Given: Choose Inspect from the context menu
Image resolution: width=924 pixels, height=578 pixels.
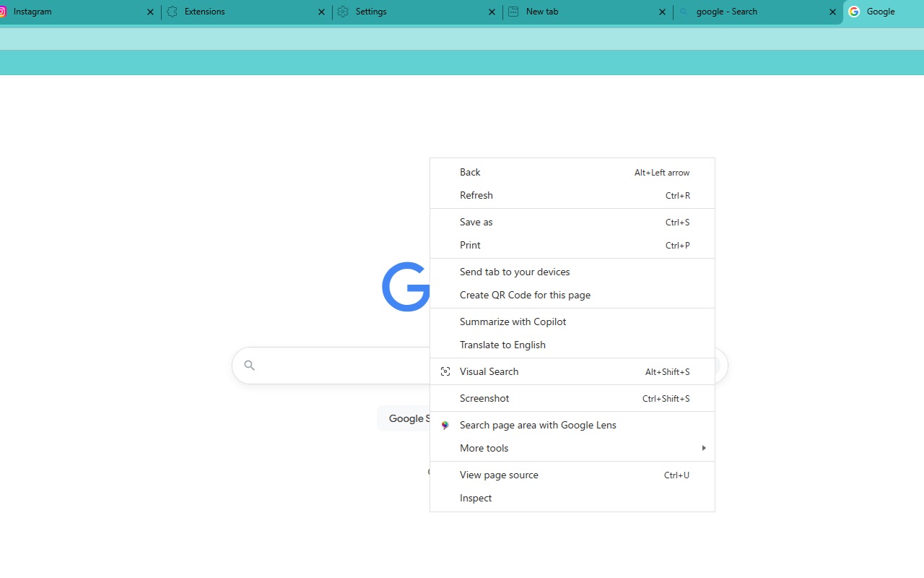Looking at the screenshot, I should click(572, 498).
